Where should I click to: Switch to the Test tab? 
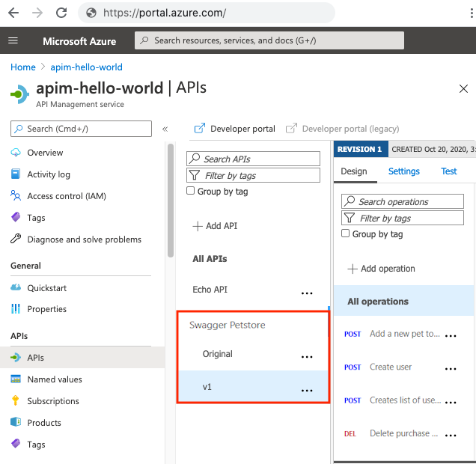pos(448,171)
